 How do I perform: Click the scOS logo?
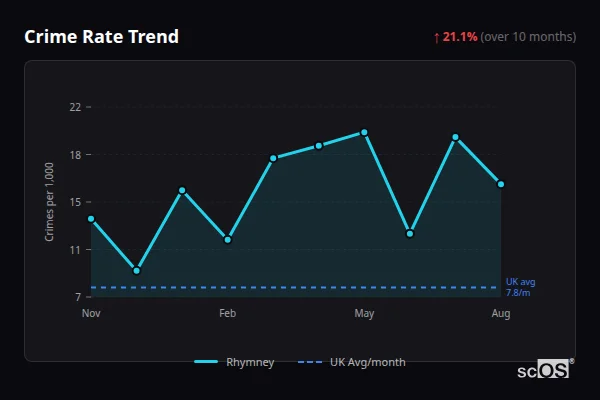coord(545,370)
